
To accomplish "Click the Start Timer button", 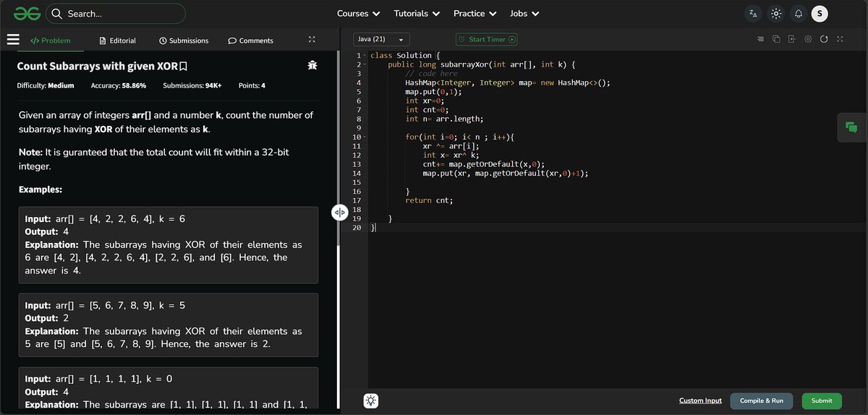I will 486,40.
